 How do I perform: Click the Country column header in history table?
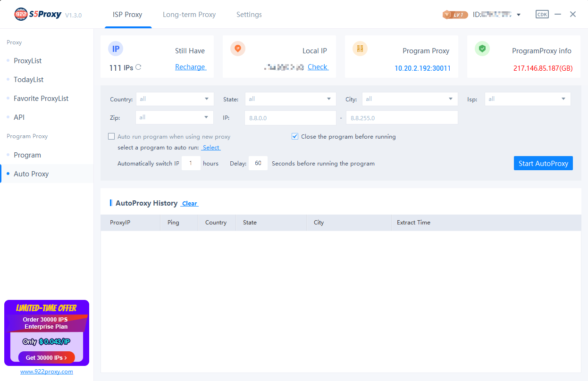pyautogui.click(x=217, y=223)
